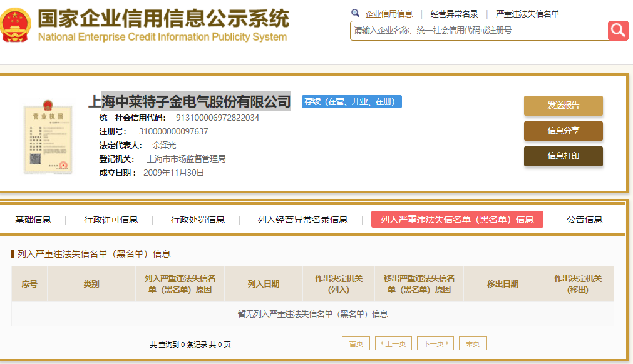
Task: Click the 国家企业信用信息公示系统 site title
Action: tap(163, 19)
